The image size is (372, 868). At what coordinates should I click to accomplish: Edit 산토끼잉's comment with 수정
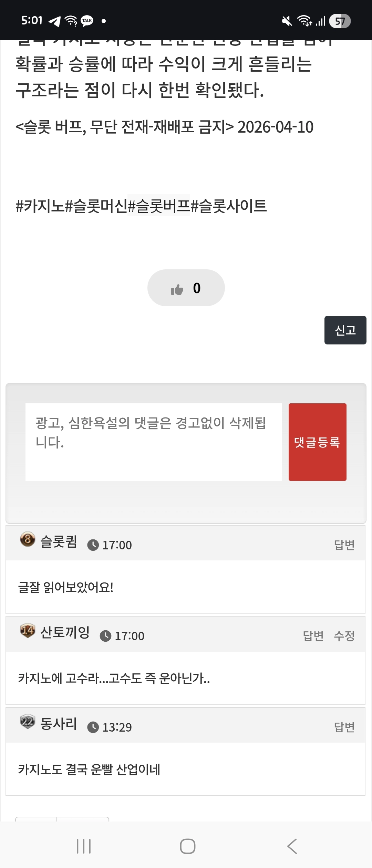coord(344,636)
